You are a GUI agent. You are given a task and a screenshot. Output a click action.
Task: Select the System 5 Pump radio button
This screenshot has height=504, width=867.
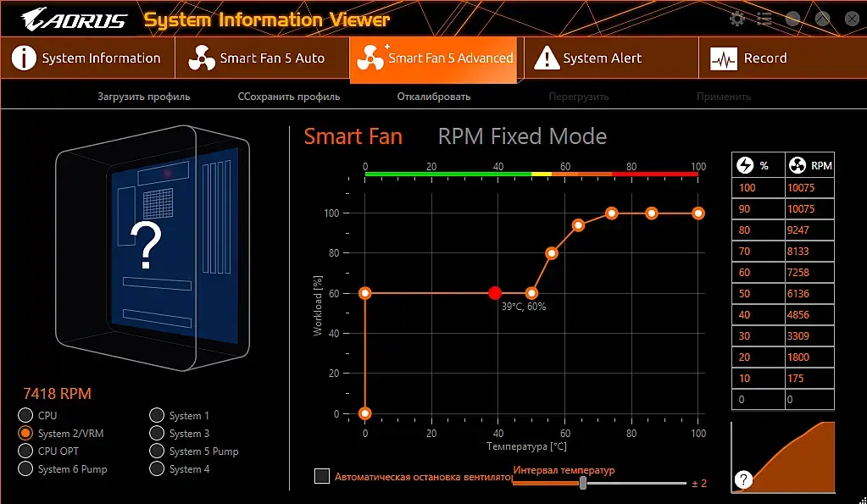pyautogui.click(x=157, y=451)
